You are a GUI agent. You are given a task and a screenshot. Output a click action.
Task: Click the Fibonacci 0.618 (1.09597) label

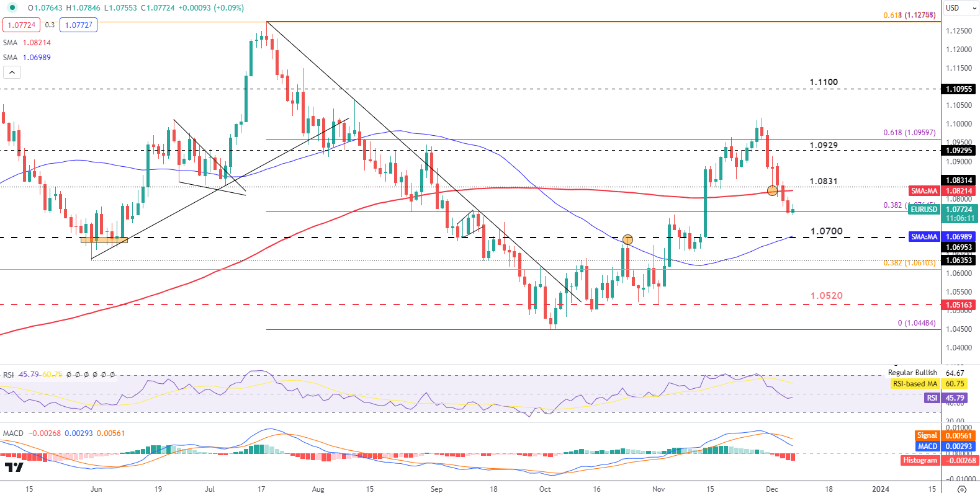pos(909,133)
